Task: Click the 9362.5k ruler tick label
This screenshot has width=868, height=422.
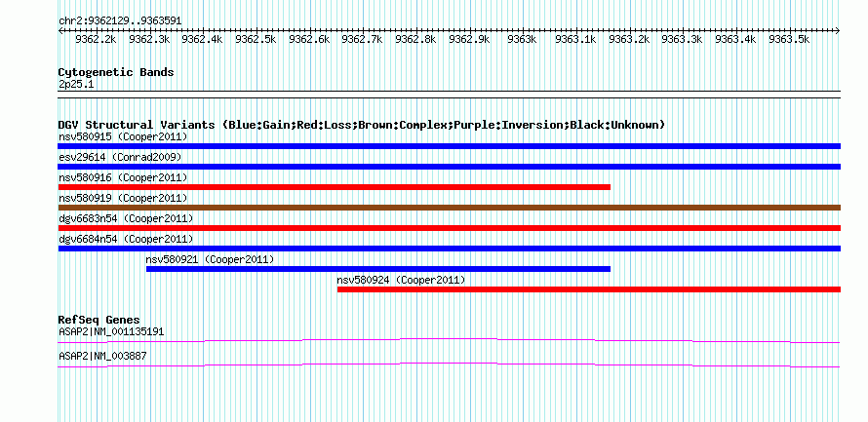Action: click(256, 39)
